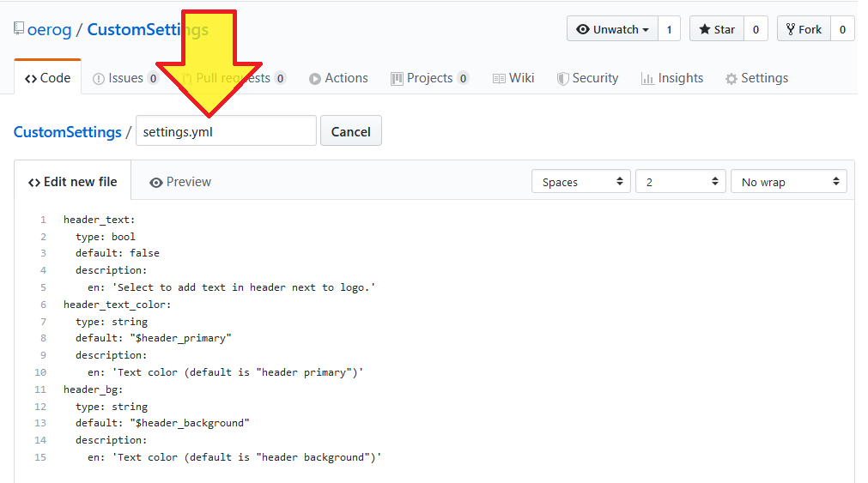
Task: Open the repository Settings tab
Action: (756, 78)
